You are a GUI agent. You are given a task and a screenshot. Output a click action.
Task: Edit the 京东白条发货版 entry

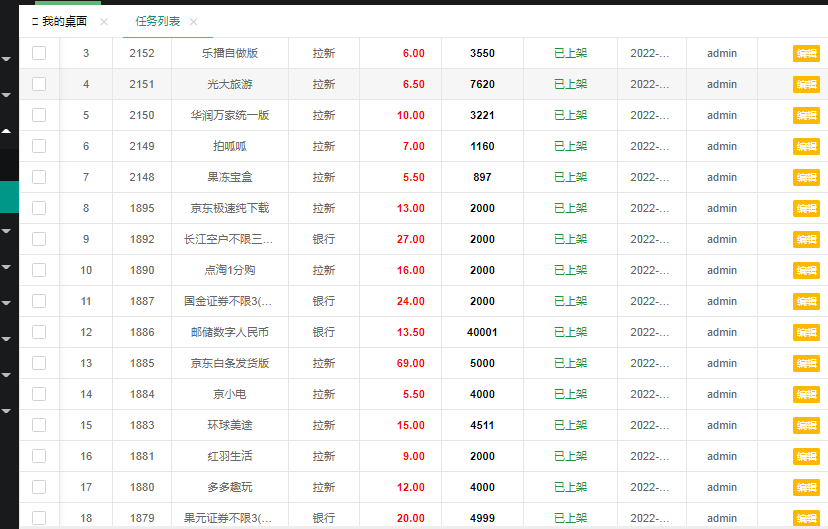pyautogui.click(x=806, y=364)
